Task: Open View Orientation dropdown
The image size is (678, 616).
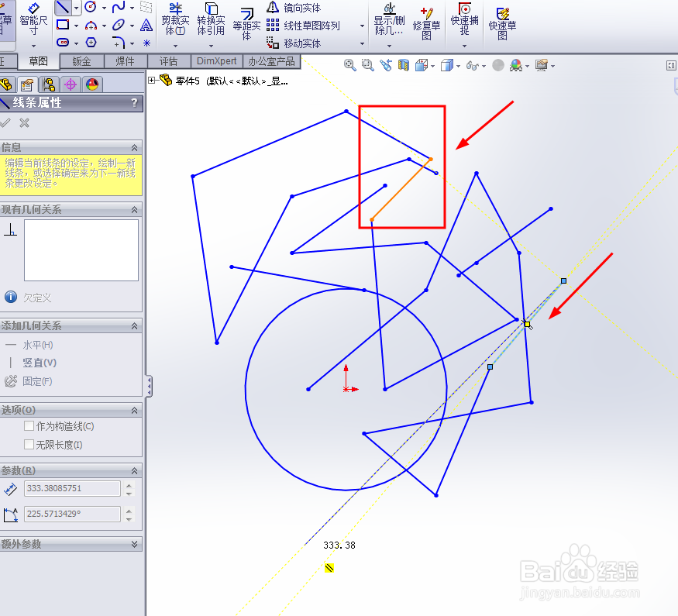Action: [x=433, y=66]
